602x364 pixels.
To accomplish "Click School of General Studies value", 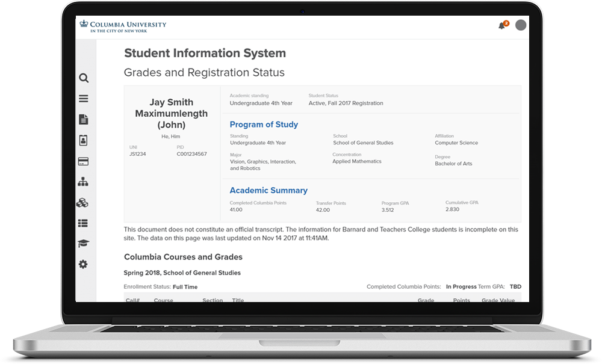I will tap(363, 143).
